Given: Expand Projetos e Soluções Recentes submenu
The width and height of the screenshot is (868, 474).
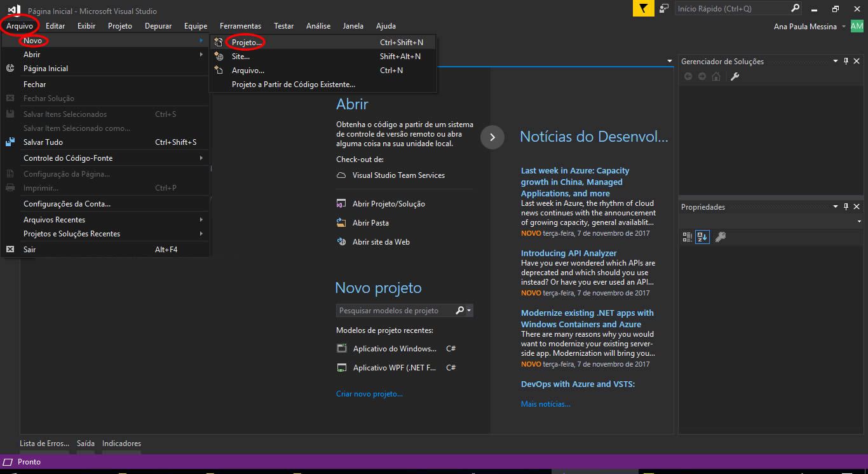Looking at the screenshot, I should pyautogui.click(x=105, y=234).
